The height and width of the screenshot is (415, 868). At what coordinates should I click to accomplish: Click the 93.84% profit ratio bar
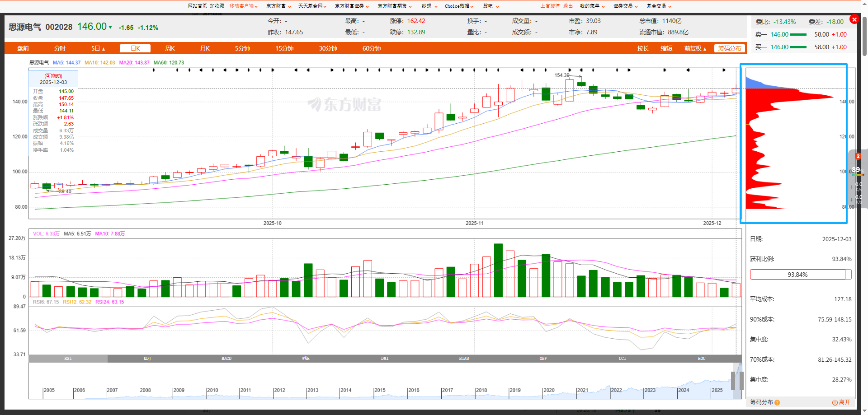click(801, 275)
